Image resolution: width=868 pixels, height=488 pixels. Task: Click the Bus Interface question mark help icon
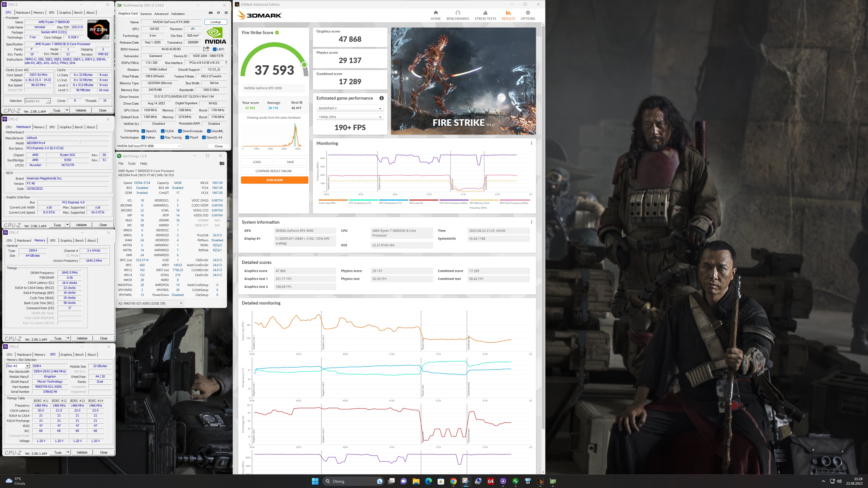226,63
